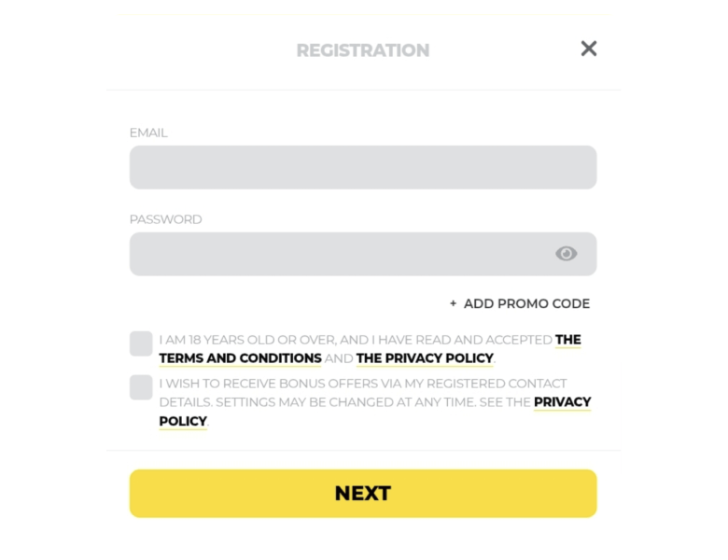Image resolution: width=728 pixels, height=560 pixels.
Task: Click the Email field label
Action: (x=148, y=133)
